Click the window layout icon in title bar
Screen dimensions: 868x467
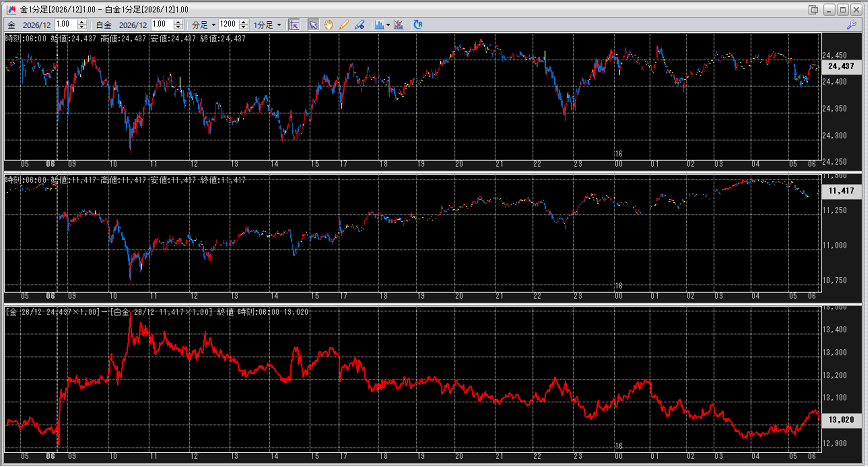point(813,9)
